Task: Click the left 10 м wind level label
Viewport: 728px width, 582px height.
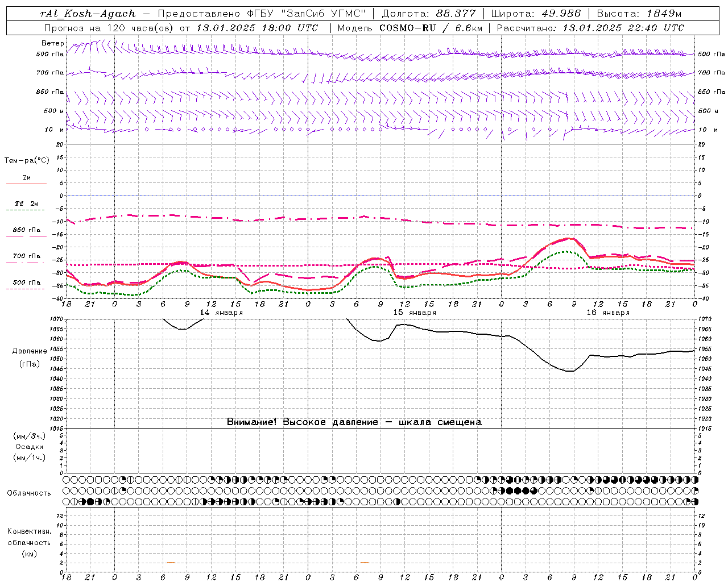Action: pyautogui.click(x=54, y=130)
